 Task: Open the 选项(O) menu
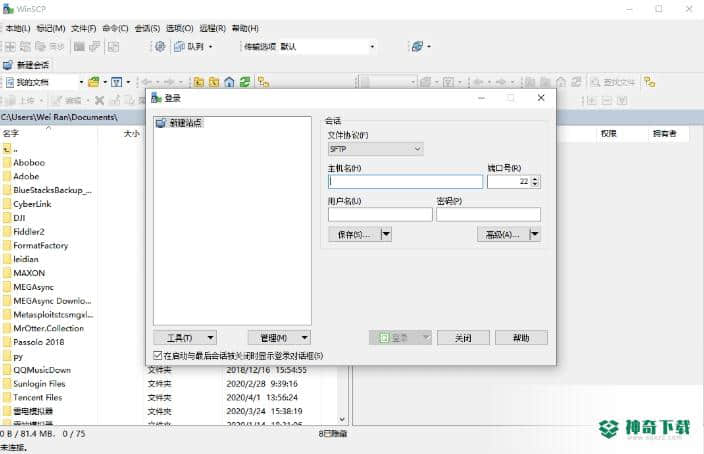coord(180,28)
